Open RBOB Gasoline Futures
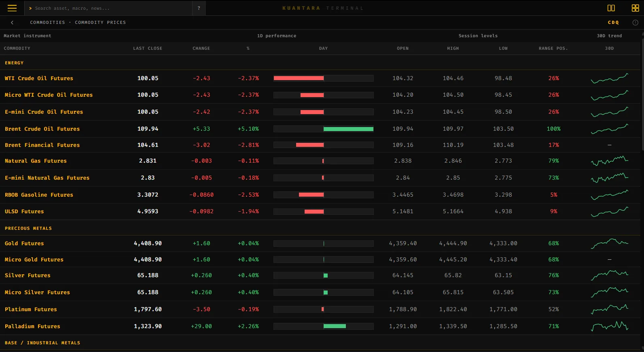The width and height of the screenshot is (644, 352). (x=39, y=195)
